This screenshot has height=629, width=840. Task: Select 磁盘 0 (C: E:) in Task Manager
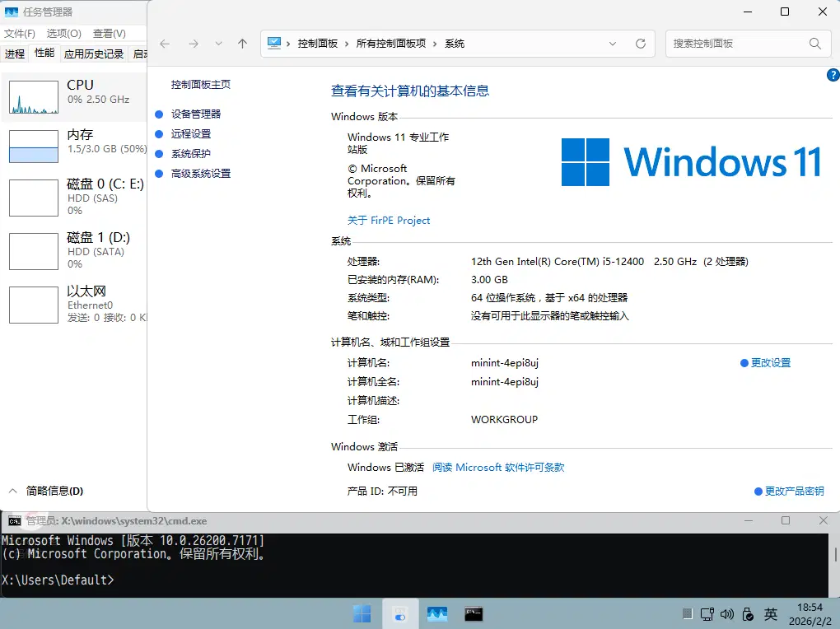[x=74, y=198]
